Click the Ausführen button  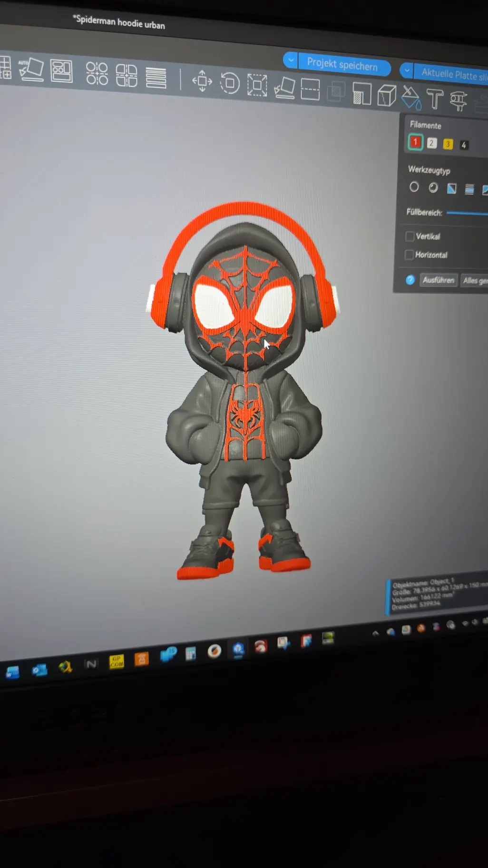(438, 280)
